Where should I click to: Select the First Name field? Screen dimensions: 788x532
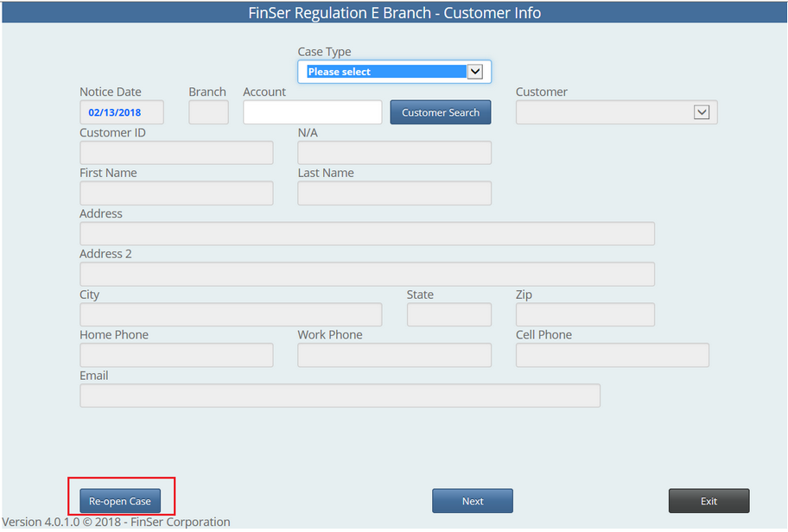[x=176, y=193]
